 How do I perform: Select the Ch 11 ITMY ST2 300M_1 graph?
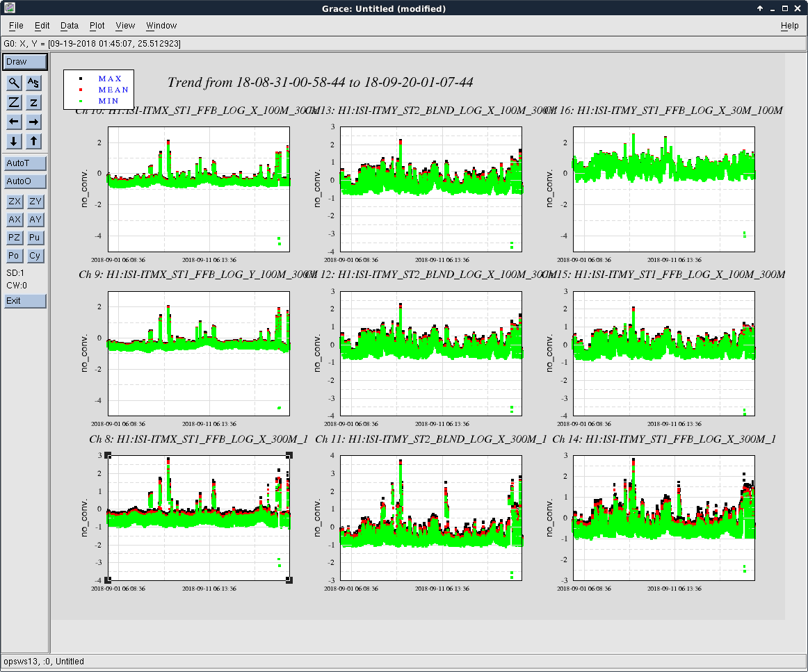tap(431, 518)
